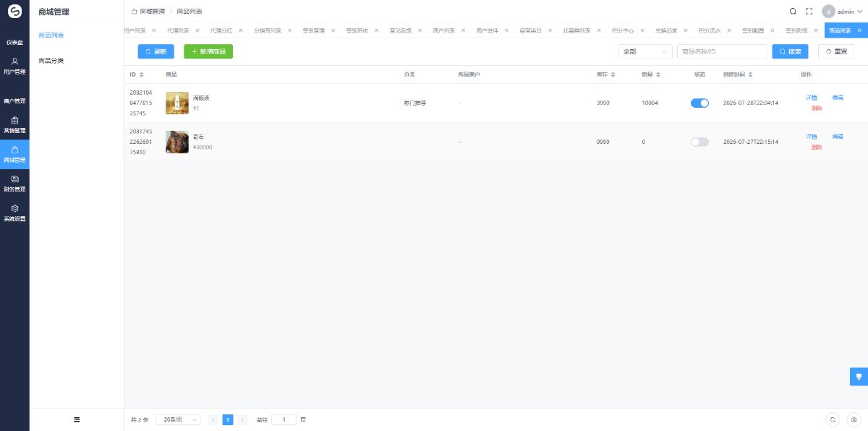Close the 代理分红 tab

tap(241, 31)
